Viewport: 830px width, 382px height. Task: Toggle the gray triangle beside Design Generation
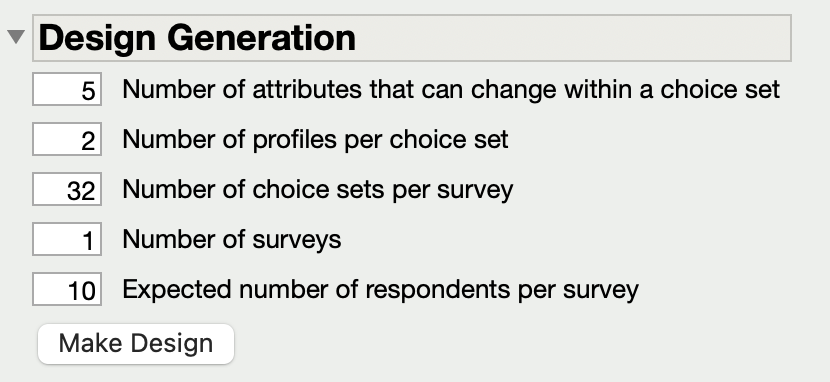tap(16, 37)
